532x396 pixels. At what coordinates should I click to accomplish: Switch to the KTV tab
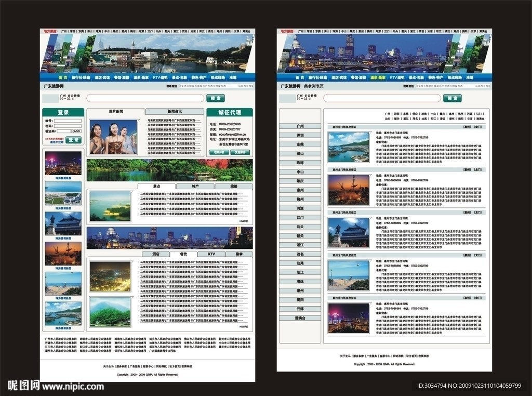point(211,254)
